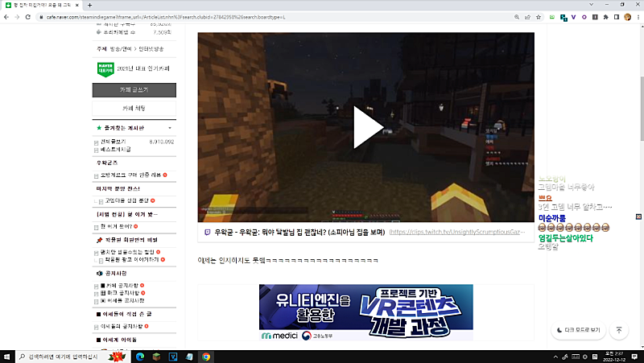
Task: Click the red flower taskbar icon
Action: click(117, 357)
